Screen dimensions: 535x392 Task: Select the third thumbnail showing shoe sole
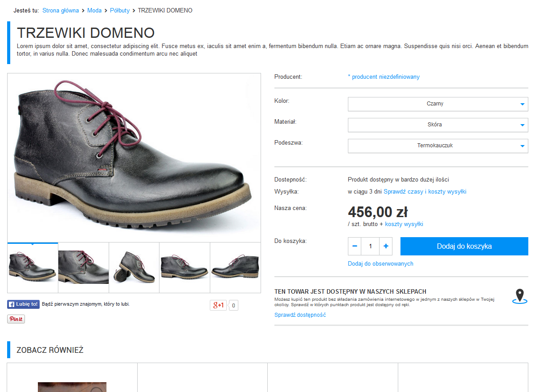point(134,267)
